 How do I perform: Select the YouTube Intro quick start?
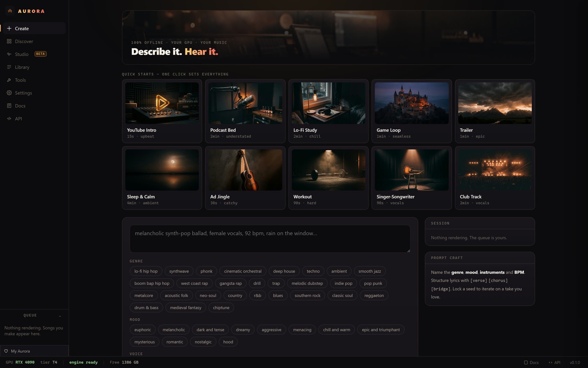tap(162, 111)
